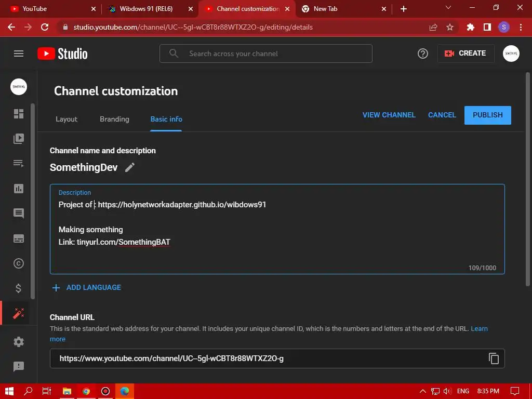Open the account avatar in top bar

pyautogui.click(x=511, y=54)
